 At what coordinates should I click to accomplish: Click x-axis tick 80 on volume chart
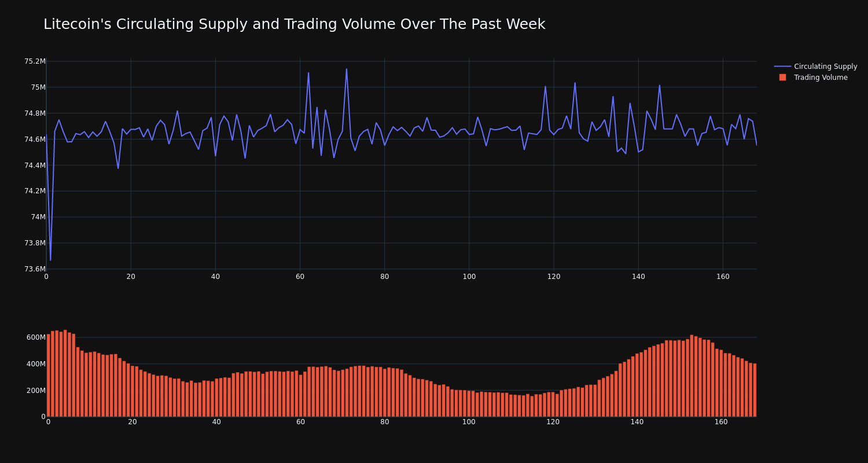coord(385,422)
